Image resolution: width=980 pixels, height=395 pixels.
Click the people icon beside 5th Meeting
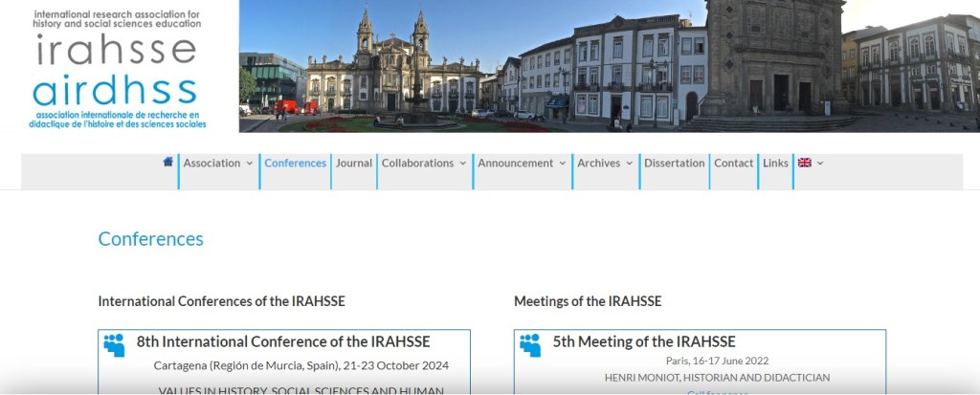(x=530, y=345)
